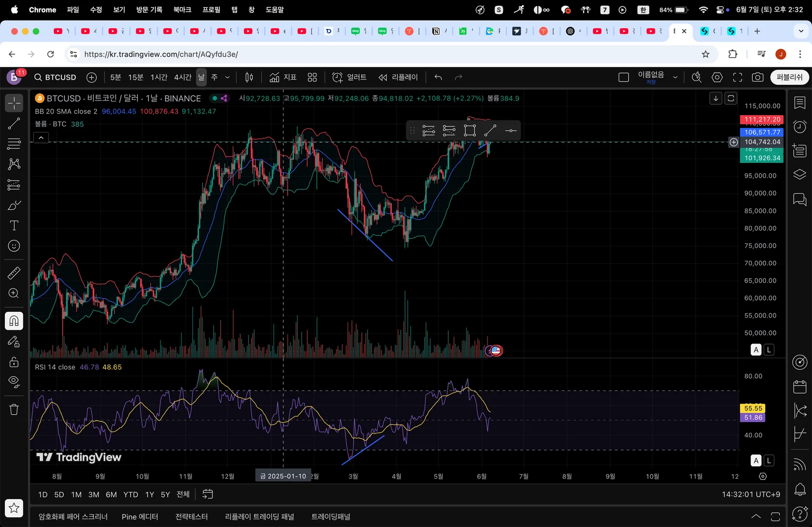Click the 퍼블리쉬 publish button
Viewport: 812px width, 527px height.
[x=790, y=77]
